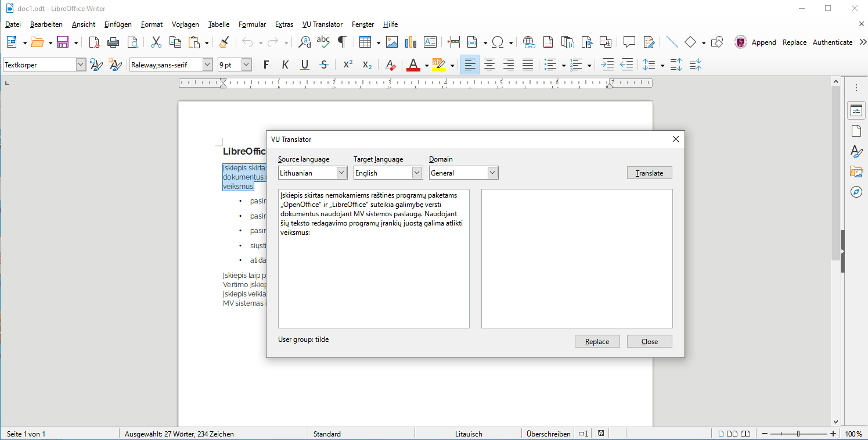Open Sidebar Gallery icon
Screen dimensions: 868x440
[x=856, y=171]
